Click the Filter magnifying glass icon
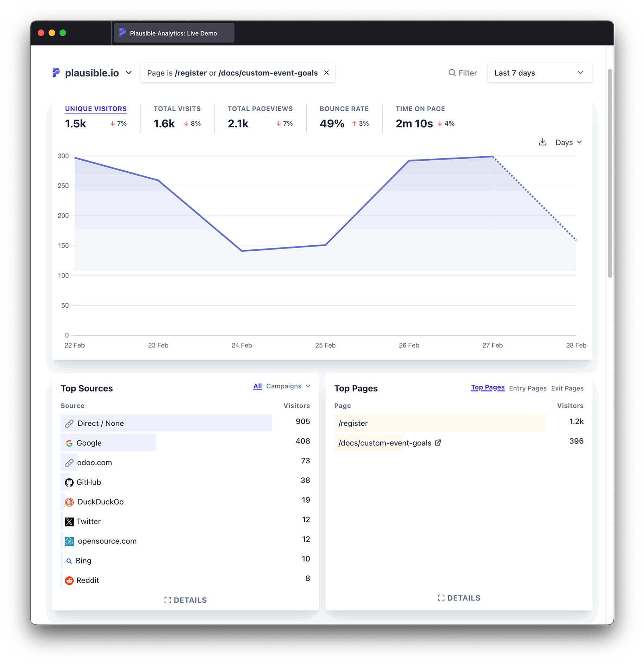This screenshot has height=665, width=644. click(452, 73)
